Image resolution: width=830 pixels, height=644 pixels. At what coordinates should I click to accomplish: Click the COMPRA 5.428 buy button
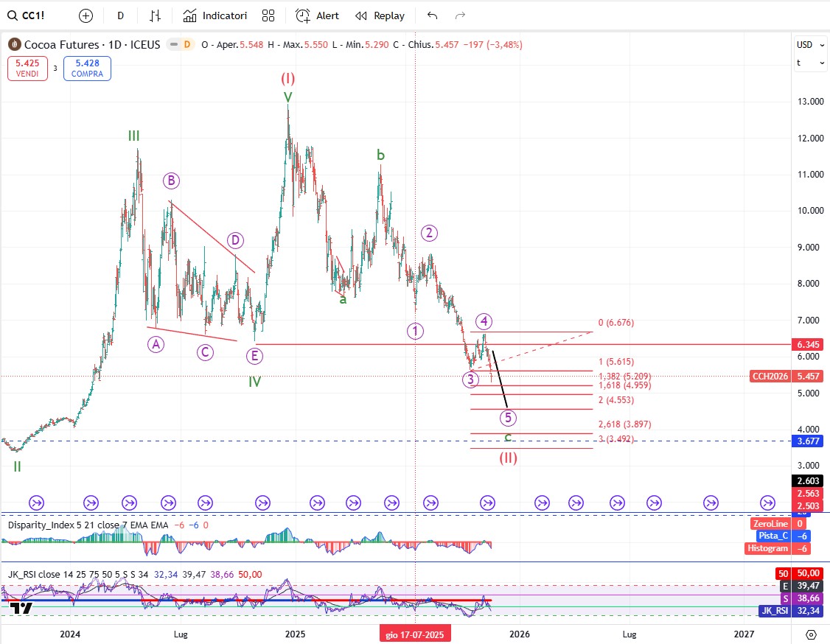(87, 69)
